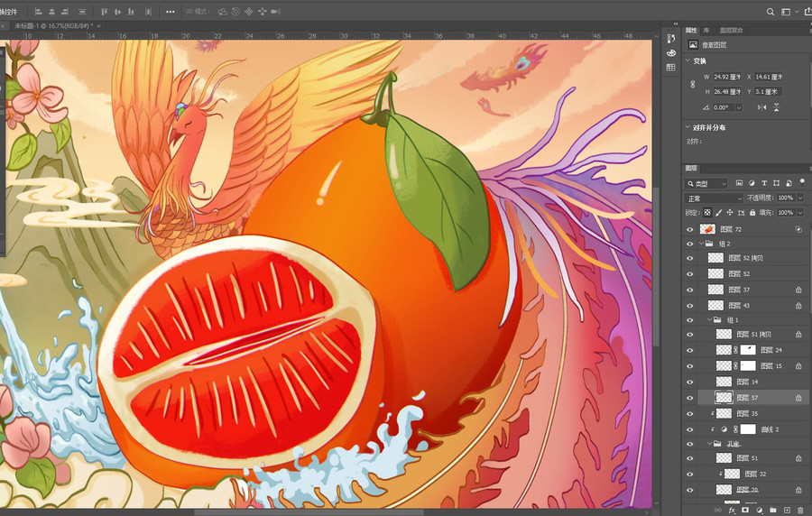Close the 未标题-1 document tab

tap(98, 26)
